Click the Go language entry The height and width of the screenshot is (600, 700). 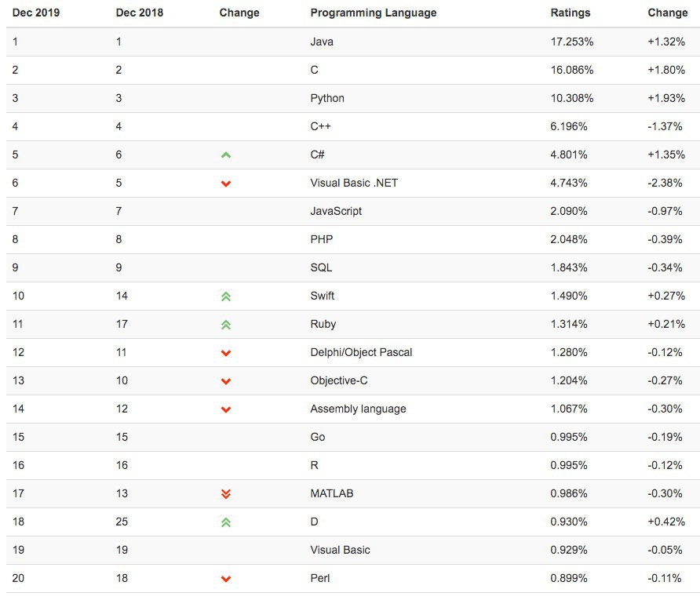[318, 437]
